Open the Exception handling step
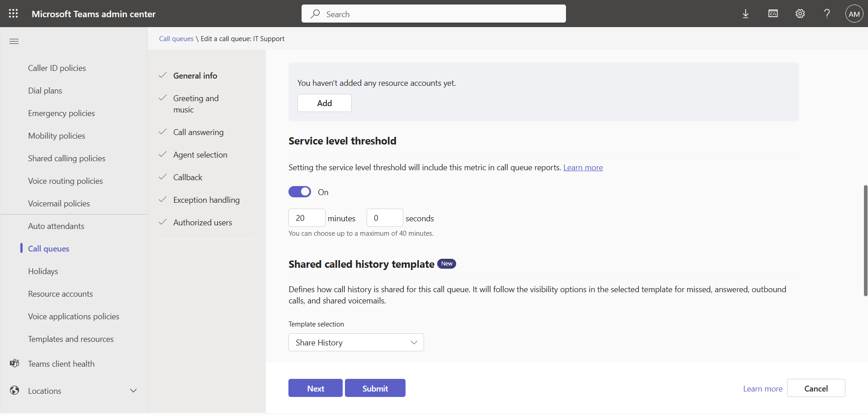The height and width of the screenshot is (415, 868). point(206,200)
